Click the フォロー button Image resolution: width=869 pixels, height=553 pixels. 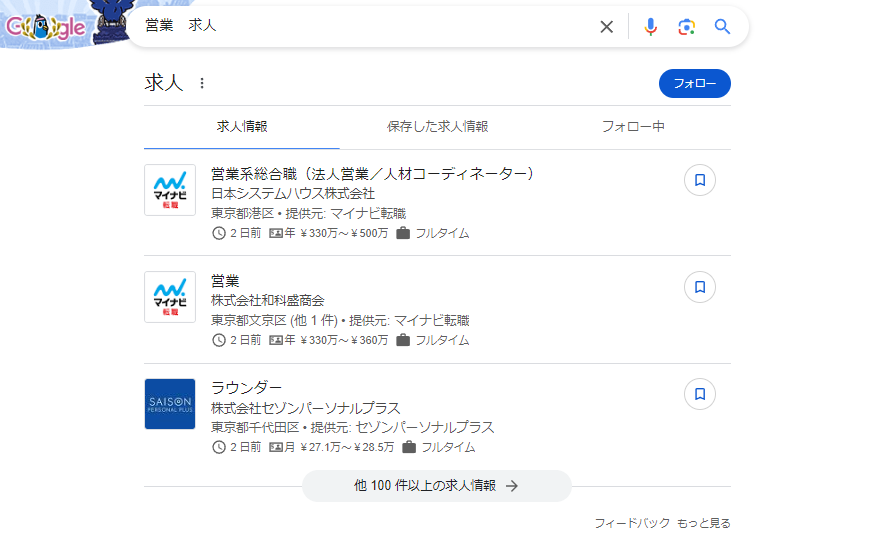[x=694, y=83]
